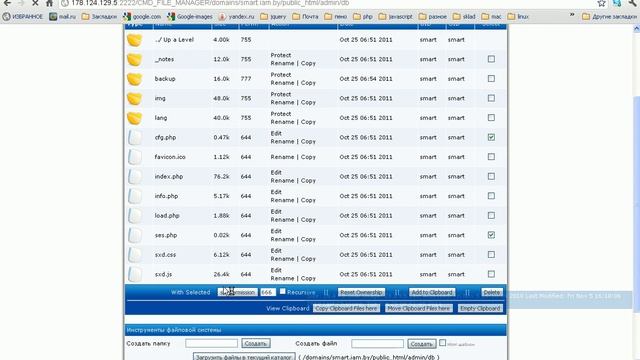
Task: Click the load.php file icon
Action: coord(135,216)
